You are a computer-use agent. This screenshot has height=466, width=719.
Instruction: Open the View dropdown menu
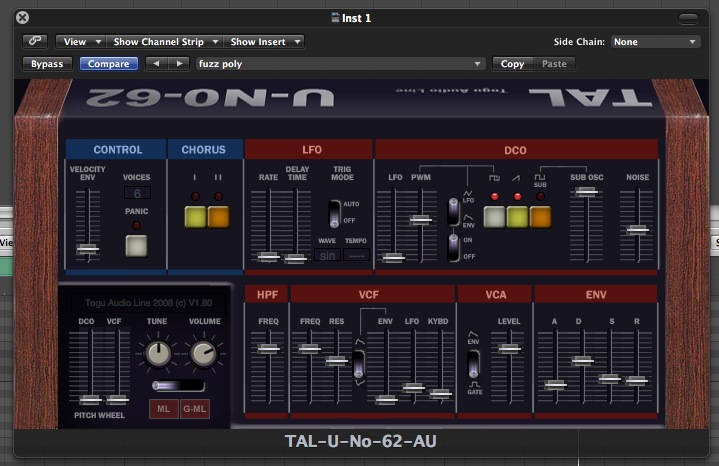pos(81,41)
